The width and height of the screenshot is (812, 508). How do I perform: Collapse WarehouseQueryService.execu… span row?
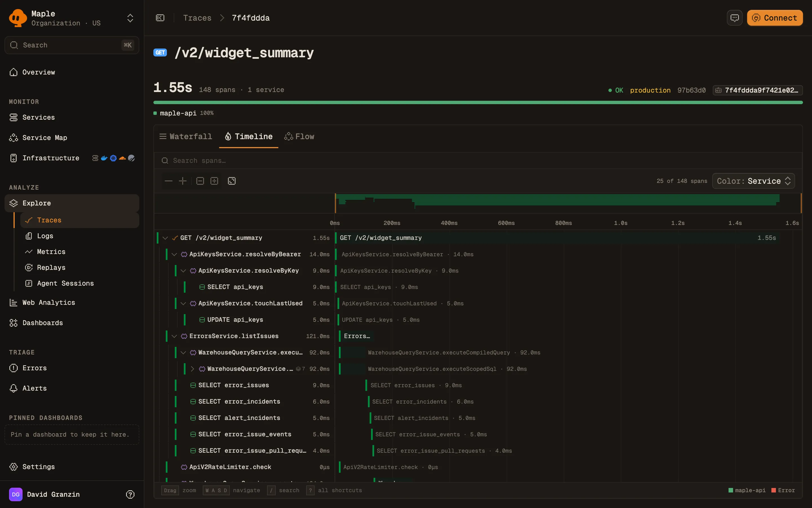click(183, 352)
